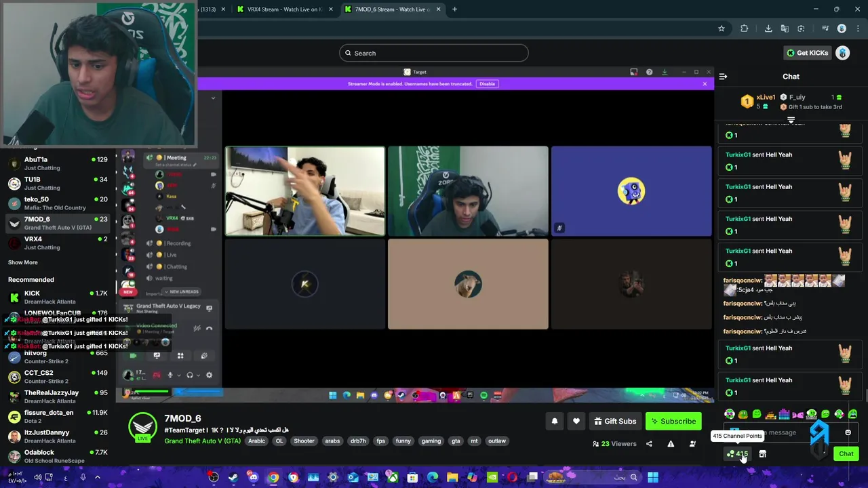Open teko_50 channel in sidebar
Image resolution: width=868 pixels, height=488 pixels.
tap(58, 203)
